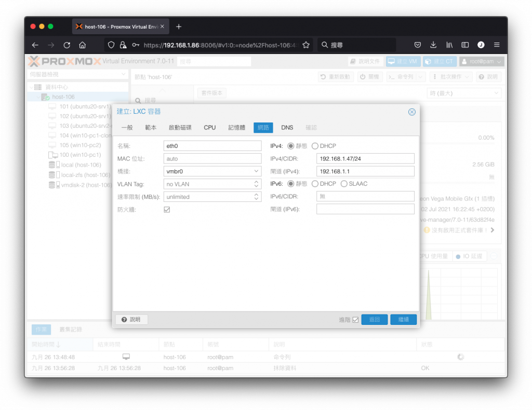The height and width of the screenshot is (410, 532).
Task: Click the browser back arrow
Action: click(35, 45)
